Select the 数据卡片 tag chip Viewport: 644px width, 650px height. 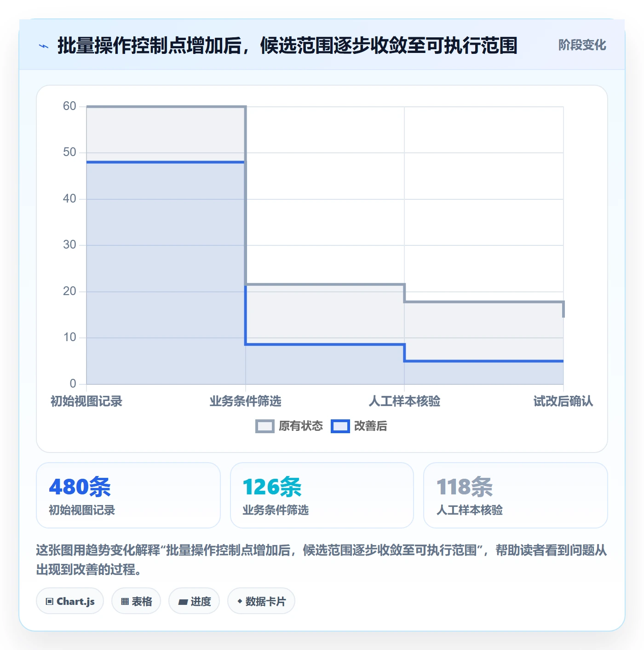click(261, 601)
